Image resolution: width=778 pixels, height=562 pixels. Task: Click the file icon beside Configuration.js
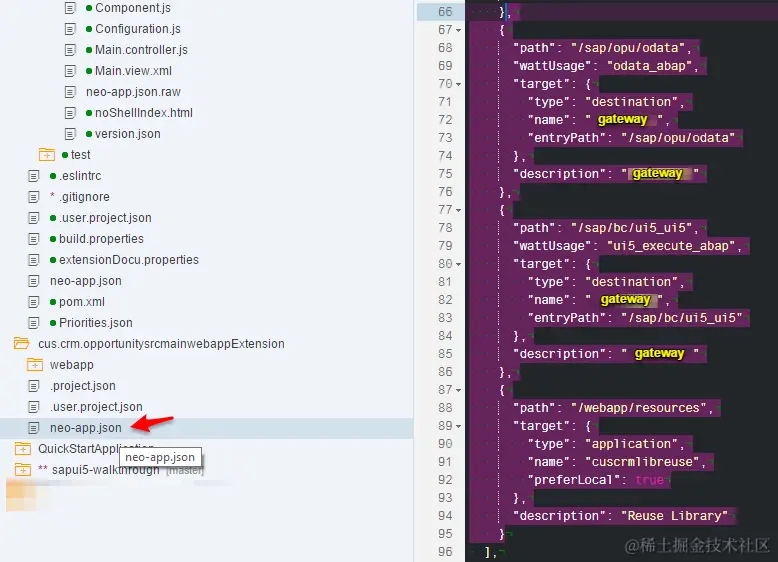pos(70,29)
